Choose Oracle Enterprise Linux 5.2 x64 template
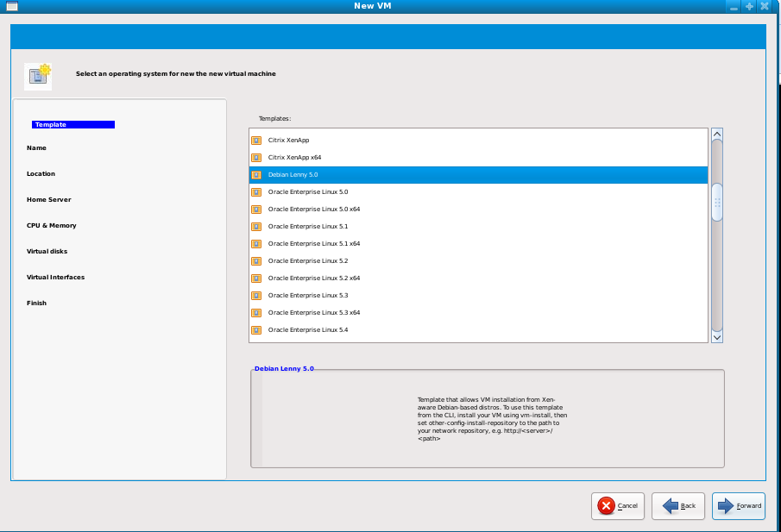The image size is (781, 532). pos(313,278)
